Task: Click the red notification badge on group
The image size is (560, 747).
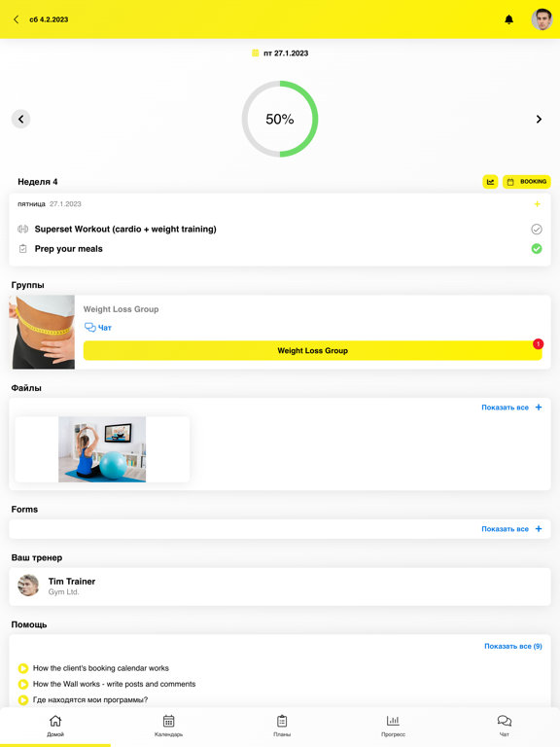Action: (538, 344)
